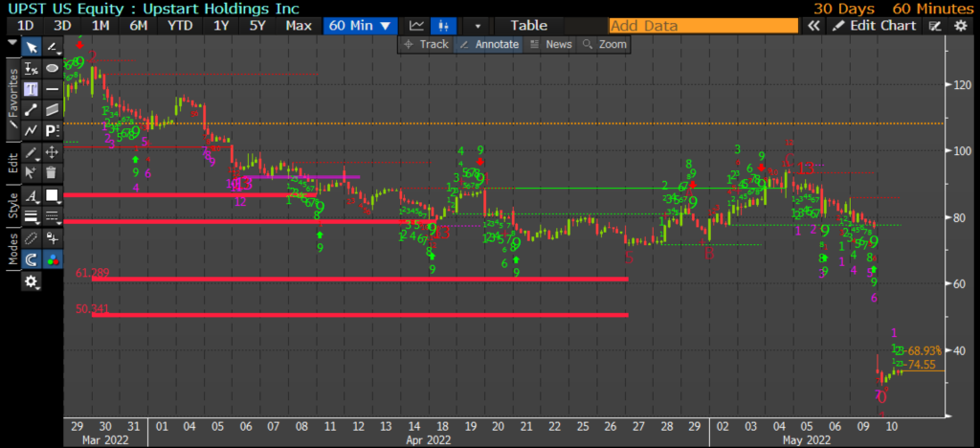This screenshot has width=980, height=448.
Task: Switch to candlestick chart type
Action: (444, 26)
